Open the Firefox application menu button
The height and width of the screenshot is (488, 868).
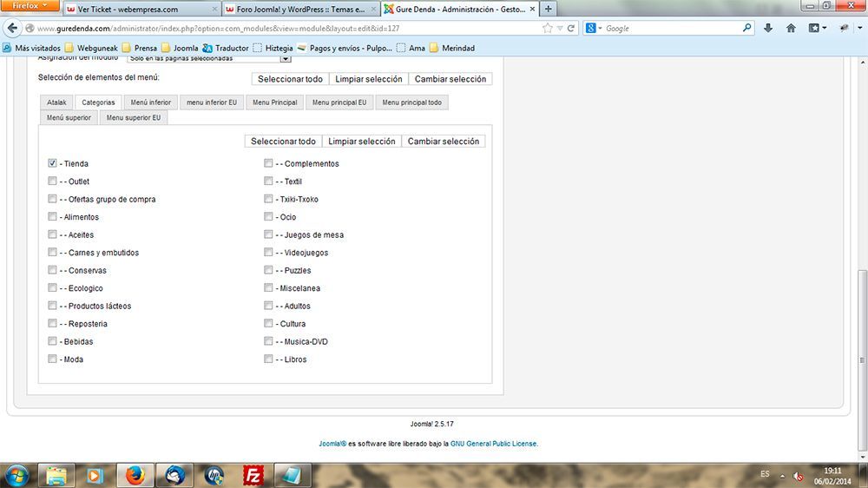tap(30, 5)
